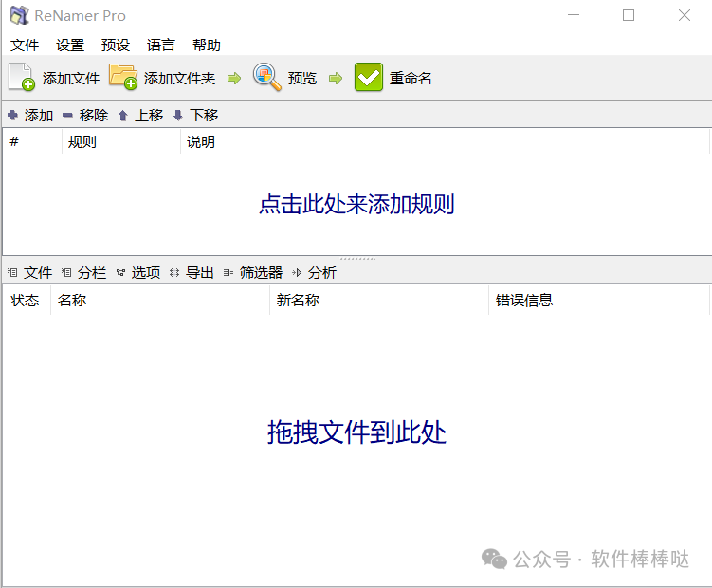Image resolution: width=712 pixels, height=588 pixels.
Task: Click the 点击此处来添加规则 link
Action: tap(356, 204)
